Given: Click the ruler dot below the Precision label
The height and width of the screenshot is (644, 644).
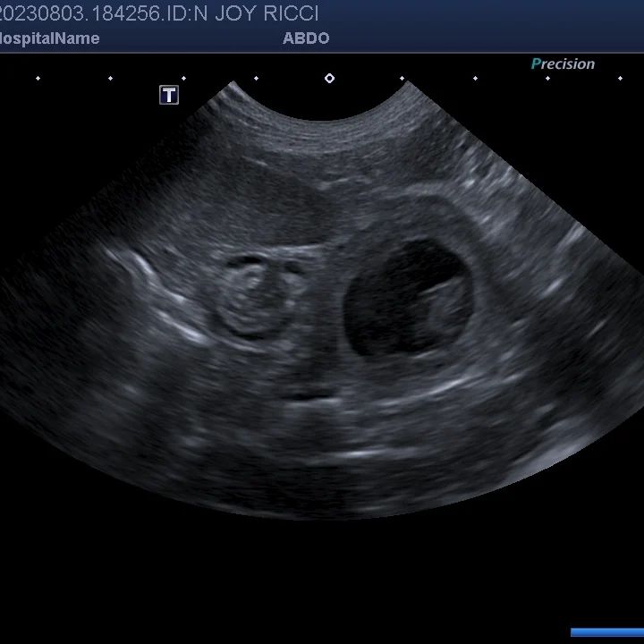Looking at the screenshot, I should pyautogui.click(x=547, y=79).
